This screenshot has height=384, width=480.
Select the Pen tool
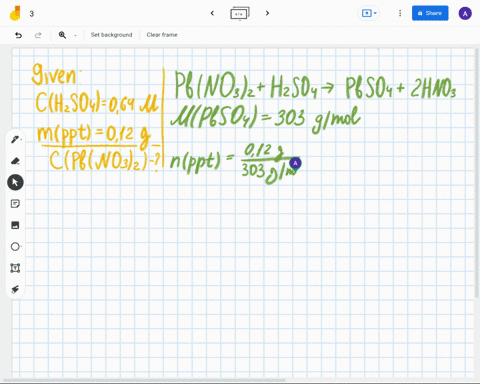tap(15, 139)
